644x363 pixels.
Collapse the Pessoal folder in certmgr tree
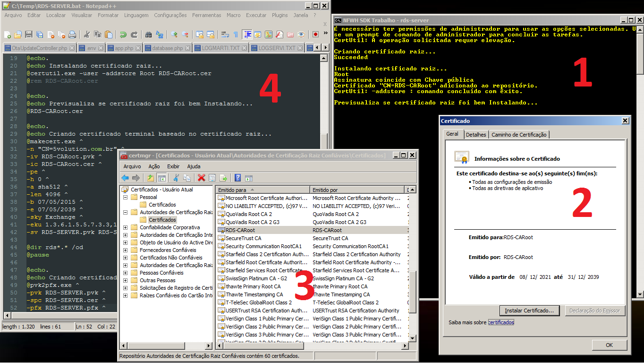click(x=126, y=197)
